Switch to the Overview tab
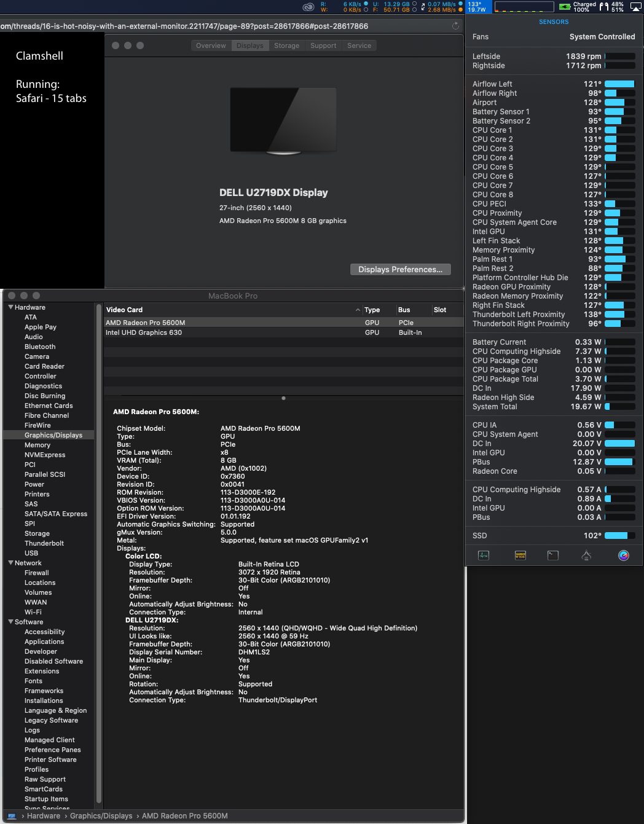 [x=211, y=45]
